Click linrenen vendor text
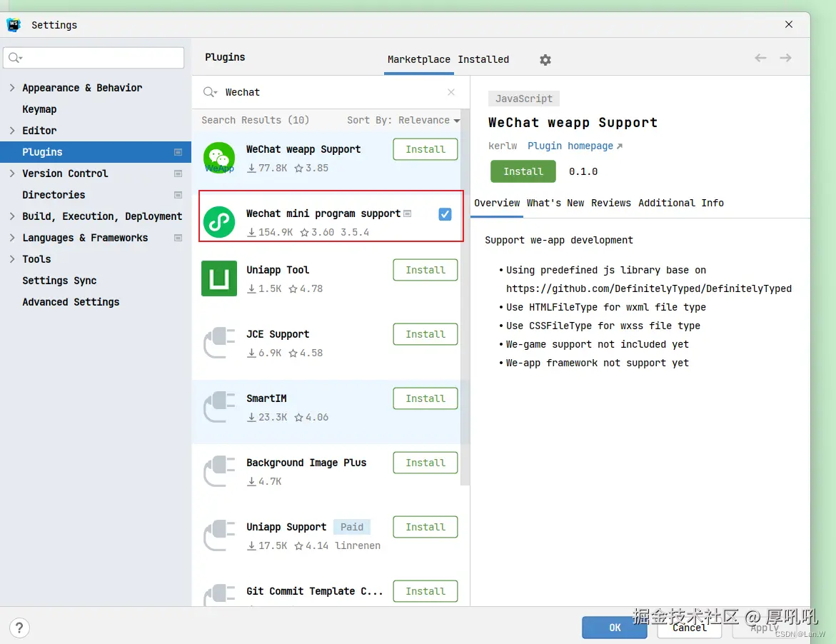Image resolution: width=836 pixels, height=644 pixels. [x=357, y=545]
